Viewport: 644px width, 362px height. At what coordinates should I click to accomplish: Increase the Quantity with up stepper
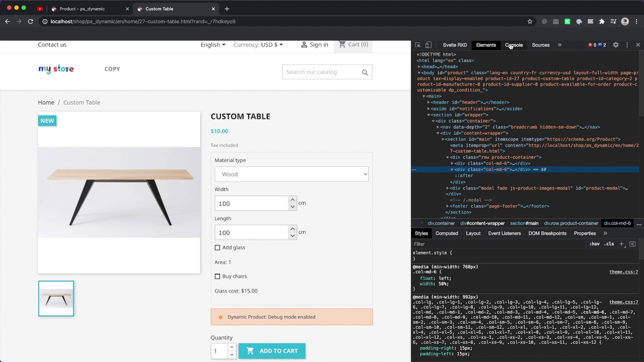231,347
